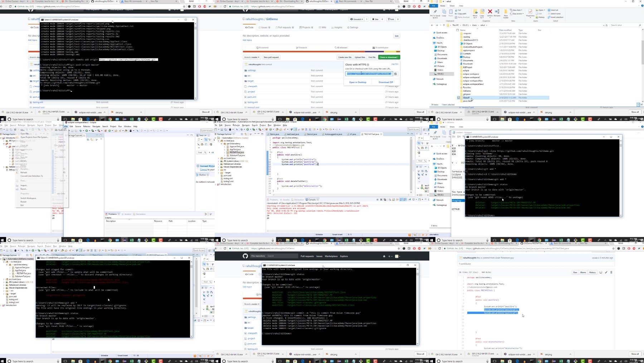This screenshot has width=644, height=363.
Task: Click the Search rahul field in Explorer
Action: 626,25
